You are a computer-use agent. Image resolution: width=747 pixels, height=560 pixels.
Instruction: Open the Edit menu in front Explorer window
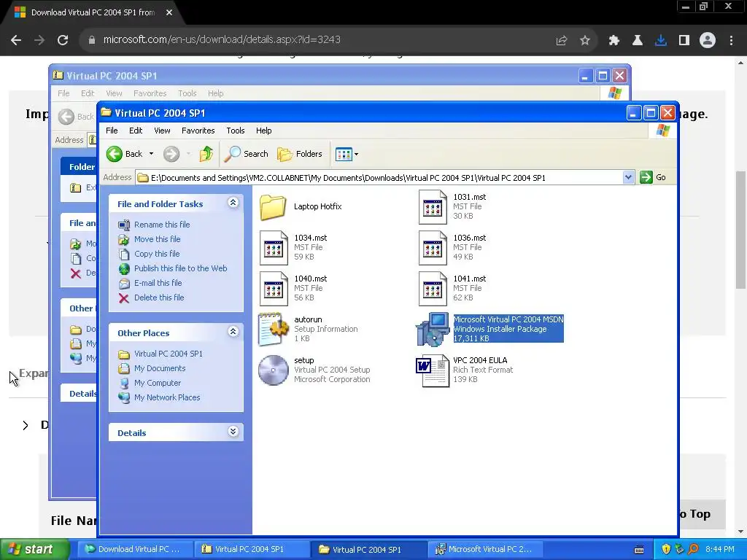coord(136,131)
